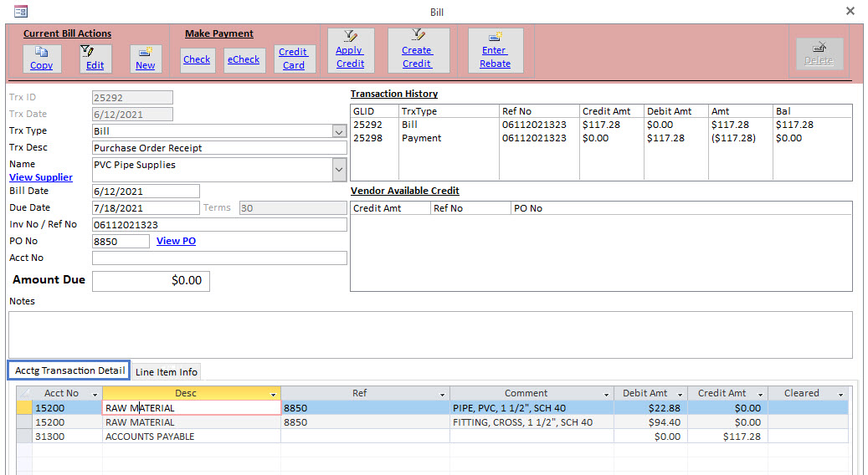The image size is (868, 475).
Task: Select row selector for PIPE, PVC row
Action: click(x=23, y=408)
